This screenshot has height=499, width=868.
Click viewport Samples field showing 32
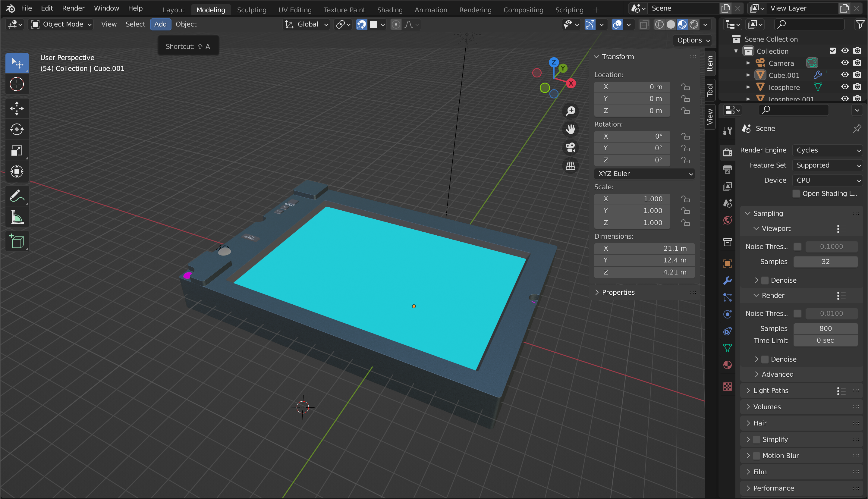(825, 262)
